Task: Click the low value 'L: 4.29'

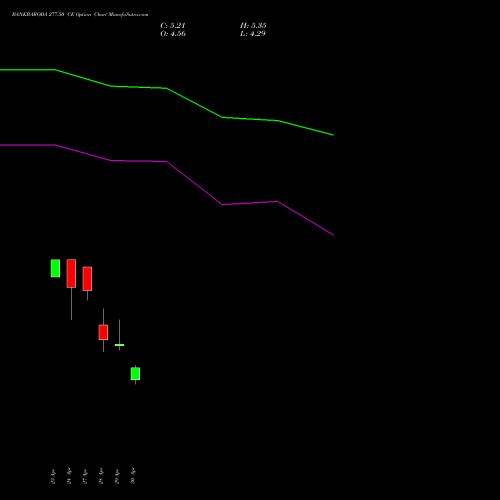Action: click(x=253, y=34)
